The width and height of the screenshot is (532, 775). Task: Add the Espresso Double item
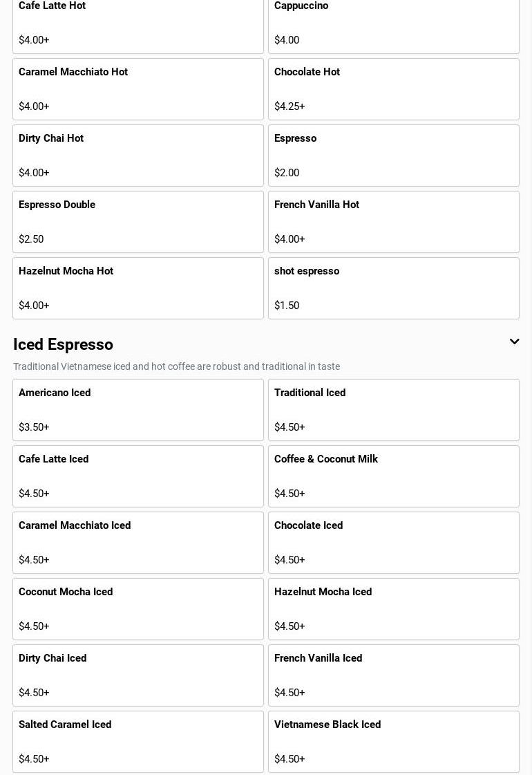coord(138,222)
